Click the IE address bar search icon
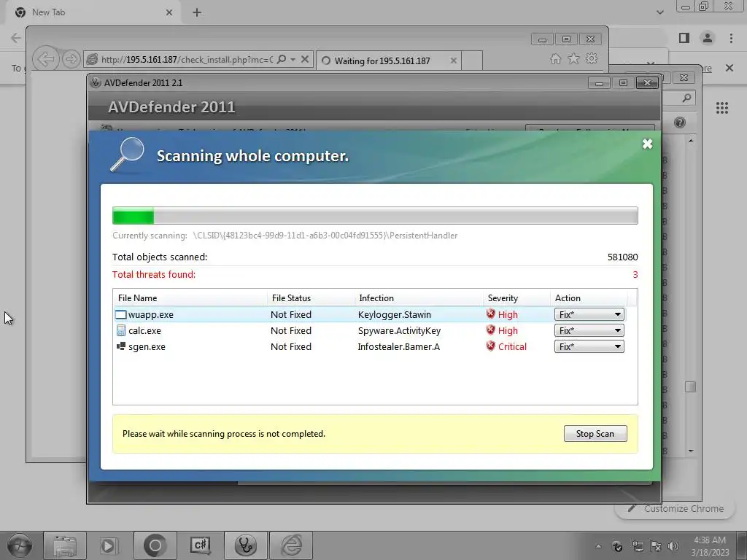Screen dimensions: 747x560 coord(282,59)
